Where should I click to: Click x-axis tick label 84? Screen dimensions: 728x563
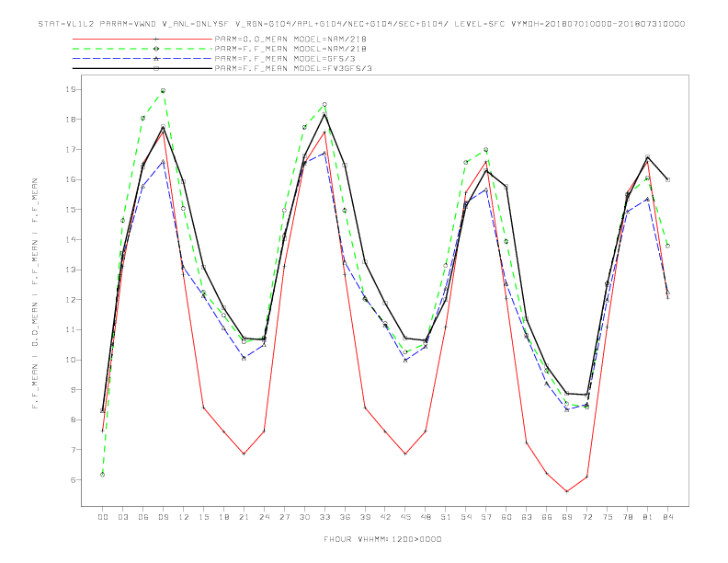pos(667,517)
